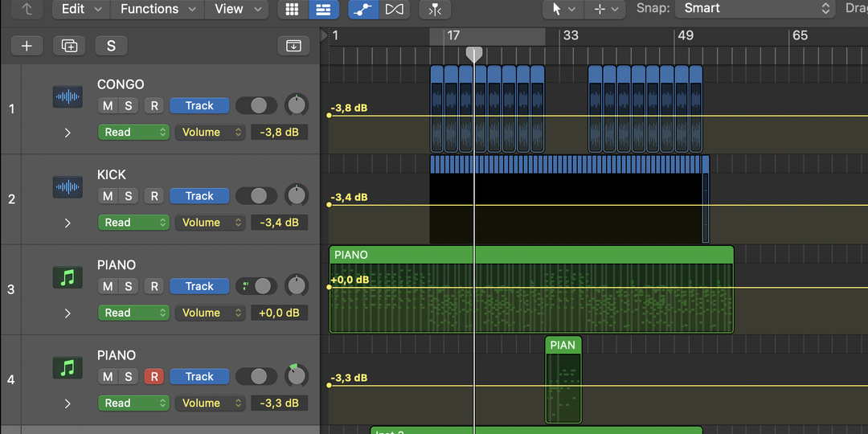Disable the red record button on track 4
Screen dimensions: 868x434
[154, 376]
